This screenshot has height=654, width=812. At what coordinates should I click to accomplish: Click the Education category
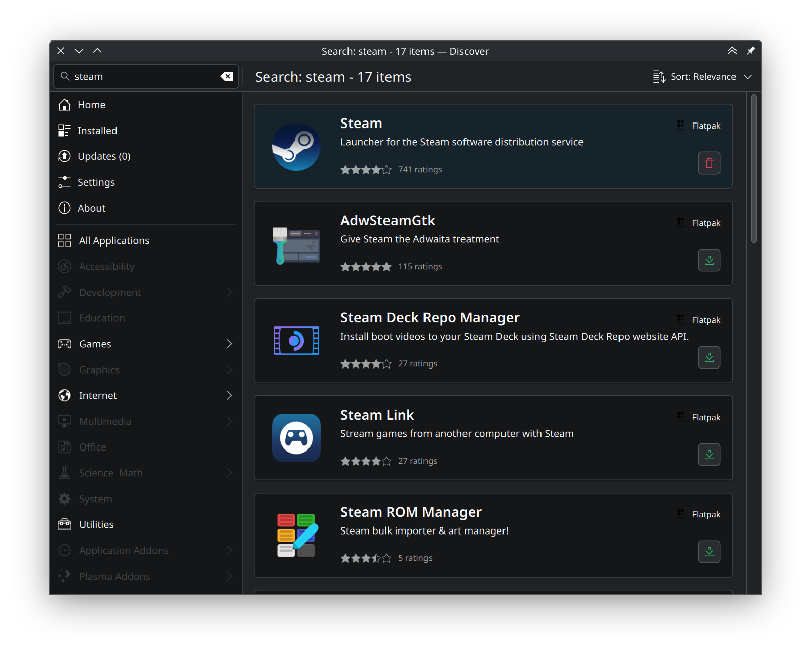146,318
